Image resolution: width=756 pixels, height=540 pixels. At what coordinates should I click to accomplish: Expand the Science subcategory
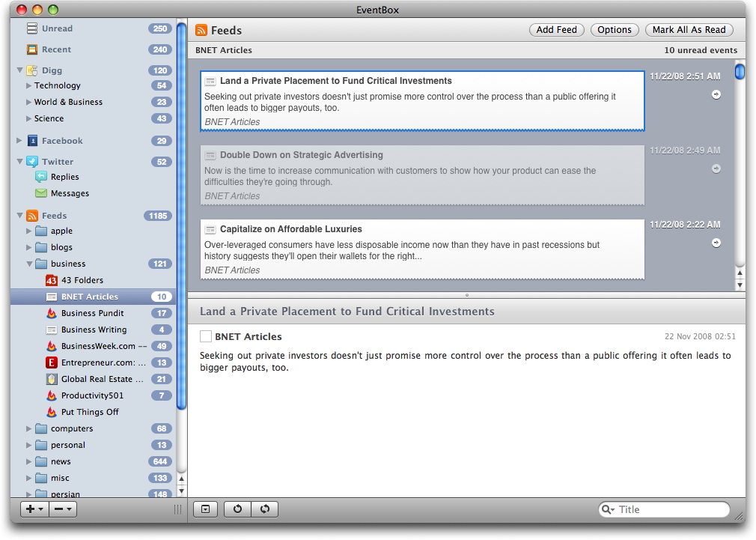28,118
